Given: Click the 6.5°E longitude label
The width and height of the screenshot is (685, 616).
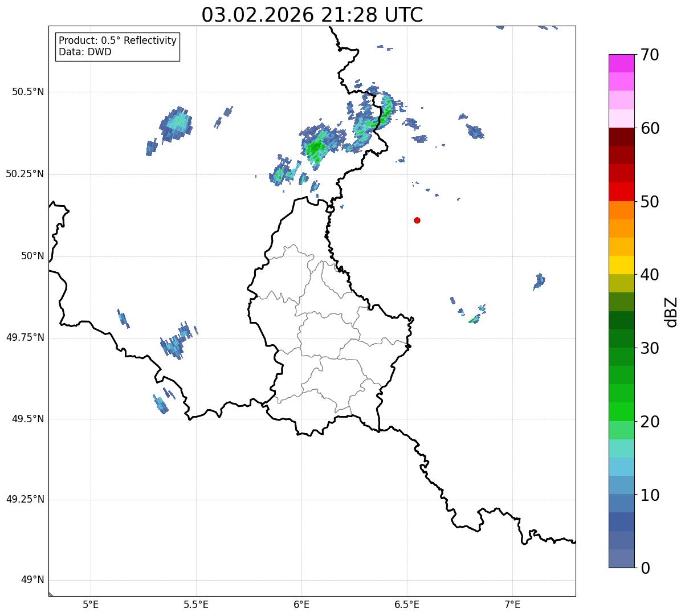Looking at the screenshot, I should [x=407, y=605].
